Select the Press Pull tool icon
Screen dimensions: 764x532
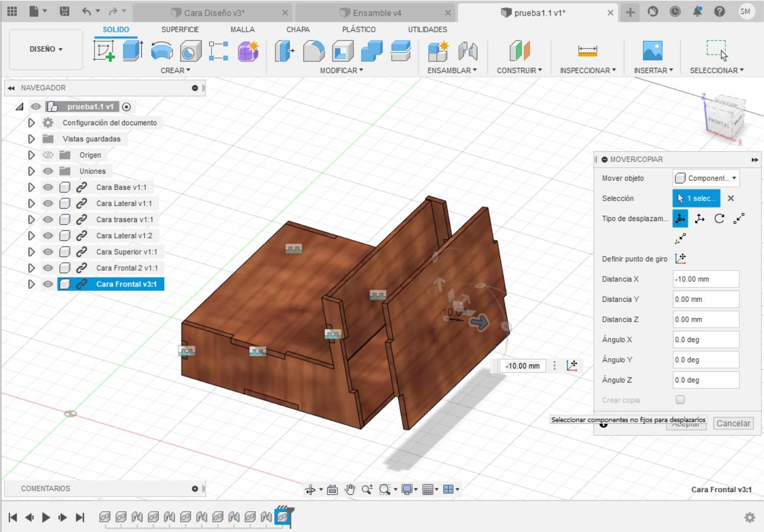click(285, 51)
